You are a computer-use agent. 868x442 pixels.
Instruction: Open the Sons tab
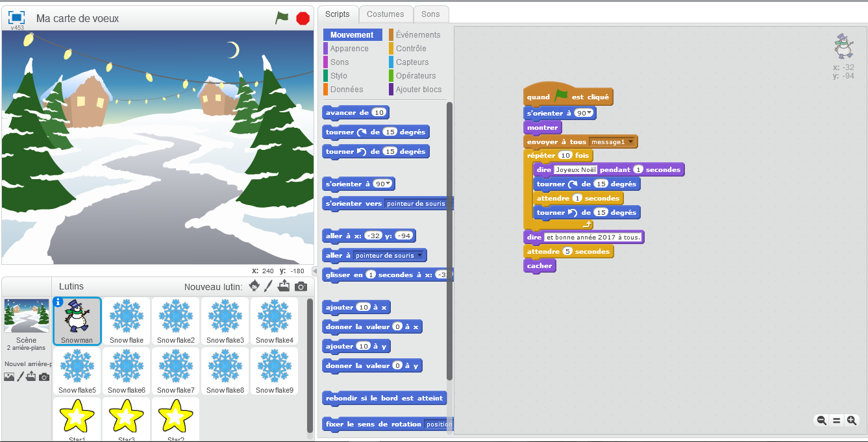tap(430, 14)
